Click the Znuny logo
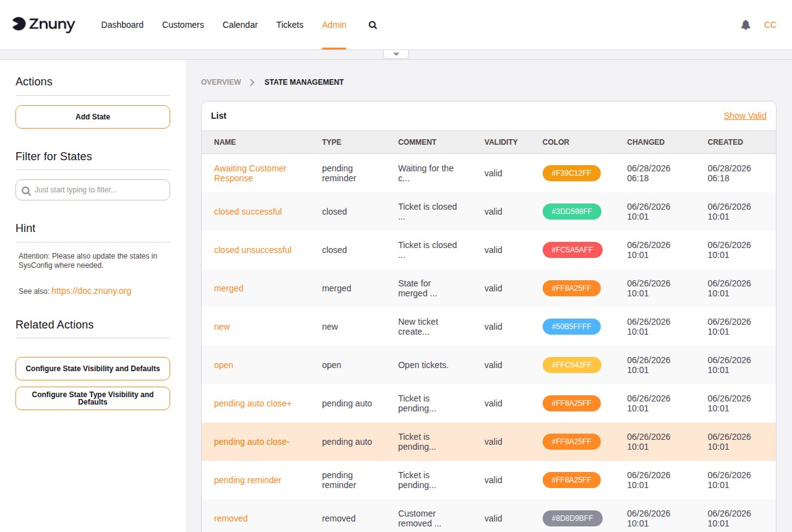The image size is (792, 532). point(43,25)
